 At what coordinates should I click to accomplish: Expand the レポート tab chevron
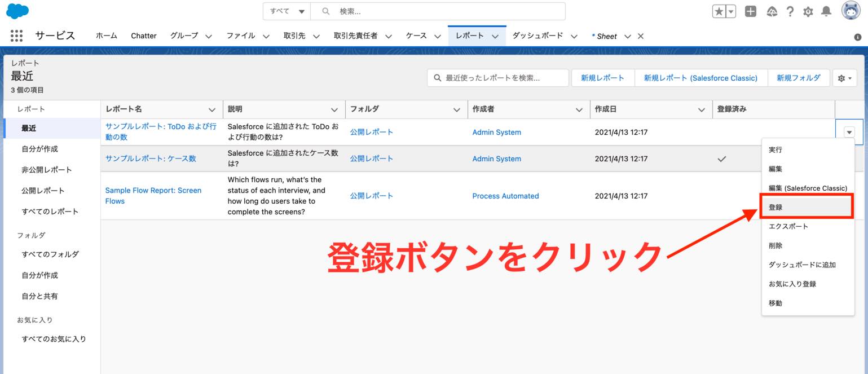point(495,36)
